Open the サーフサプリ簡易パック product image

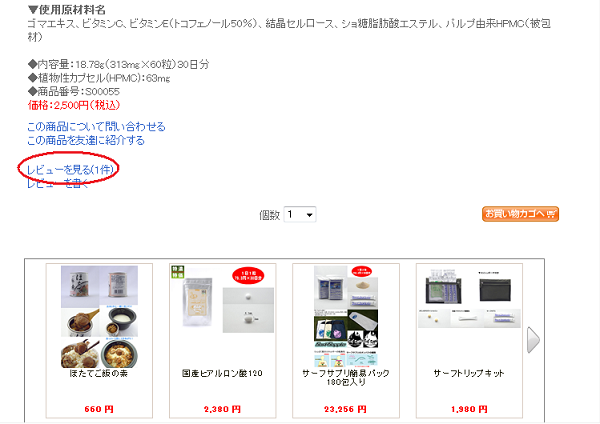coord(346,316)
